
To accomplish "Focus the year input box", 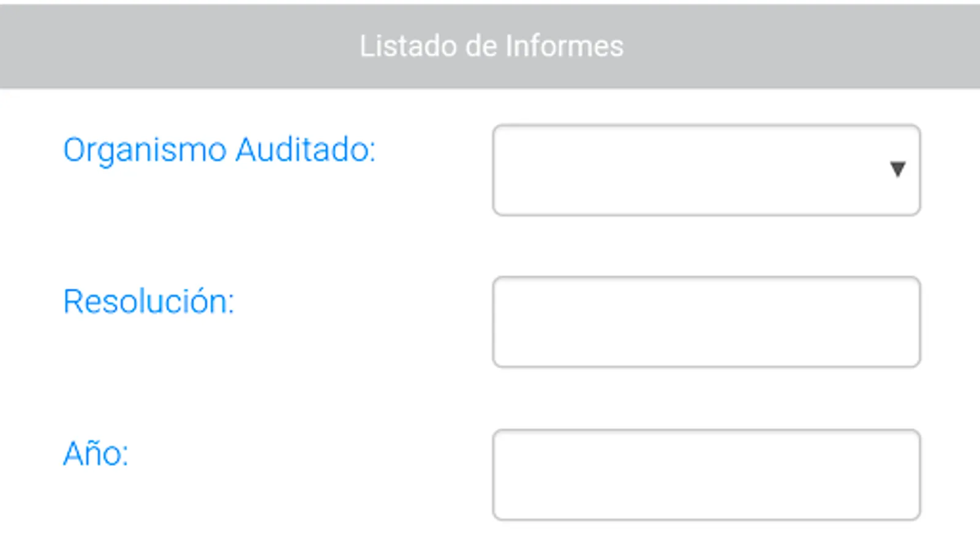I will [x=706, y=474].
